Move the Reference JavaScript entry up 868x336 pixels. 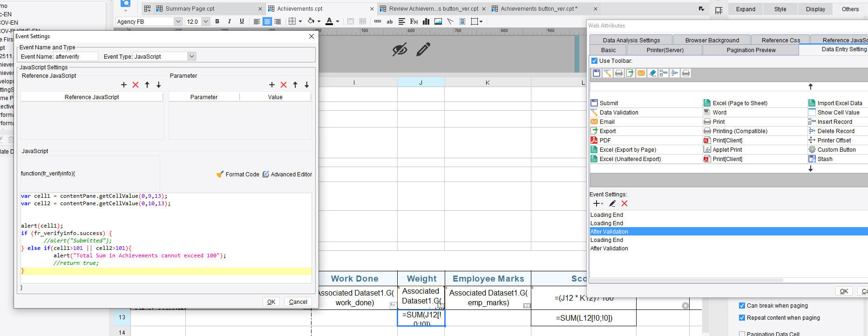click(x=147, y=85)
